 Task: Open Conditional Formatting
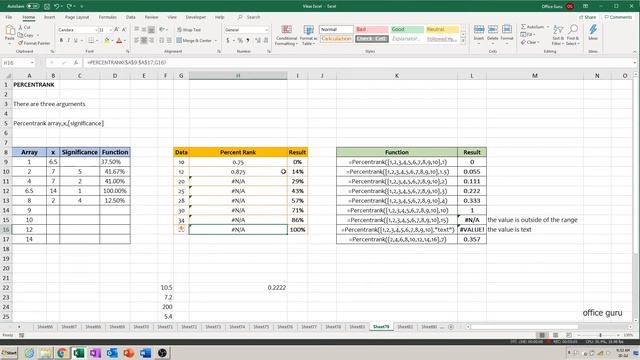pyautogui.click(x=286, y=35)
